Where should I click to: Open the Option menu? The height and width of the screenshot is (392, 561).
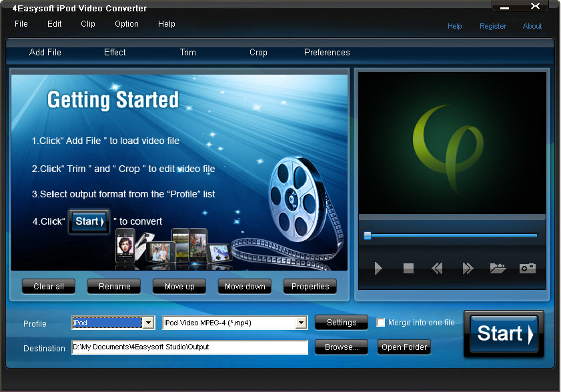click(x=127, y=24)
